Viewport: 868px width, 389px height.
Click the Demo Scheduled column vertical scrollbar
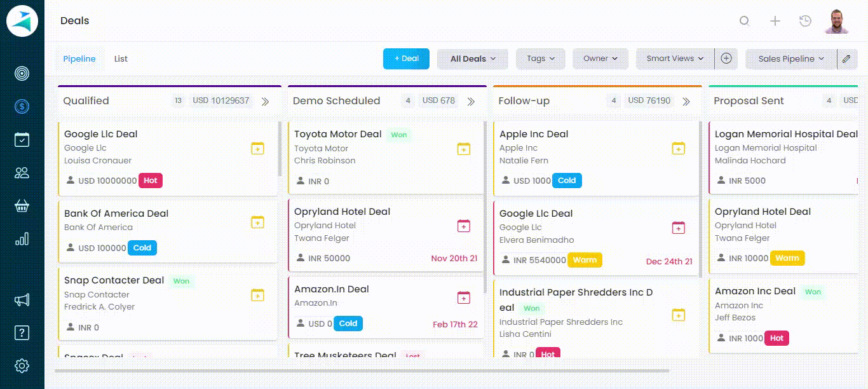(x=485, y=208)
